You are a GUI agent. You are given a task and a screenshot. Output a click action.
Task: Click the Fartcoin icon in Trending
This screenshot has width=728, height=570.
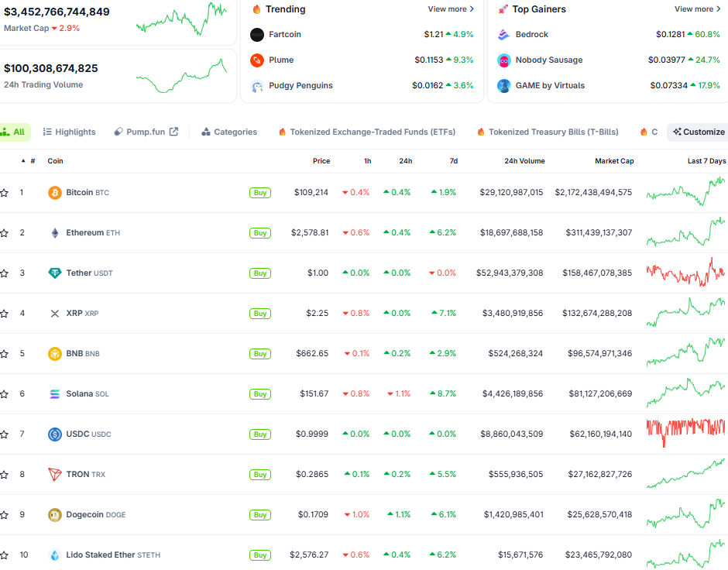coord(257,35)
